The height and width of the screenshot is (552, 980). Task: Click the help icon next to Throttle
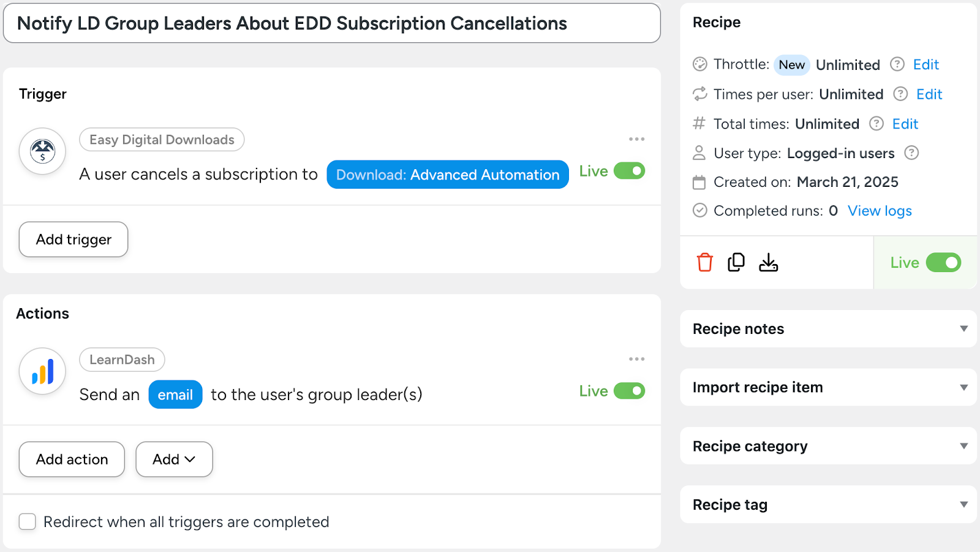pyautogui.click(x=897, y=64)
